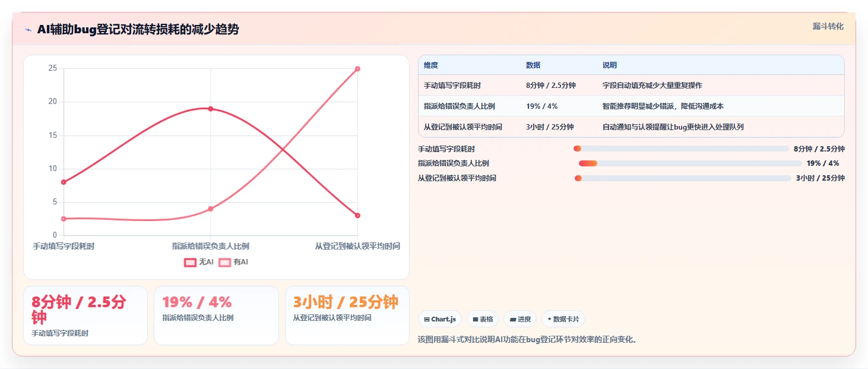Click table cell 3小时 / 25分钟
This screenshot has width=868, height=369.
point(550,127)
